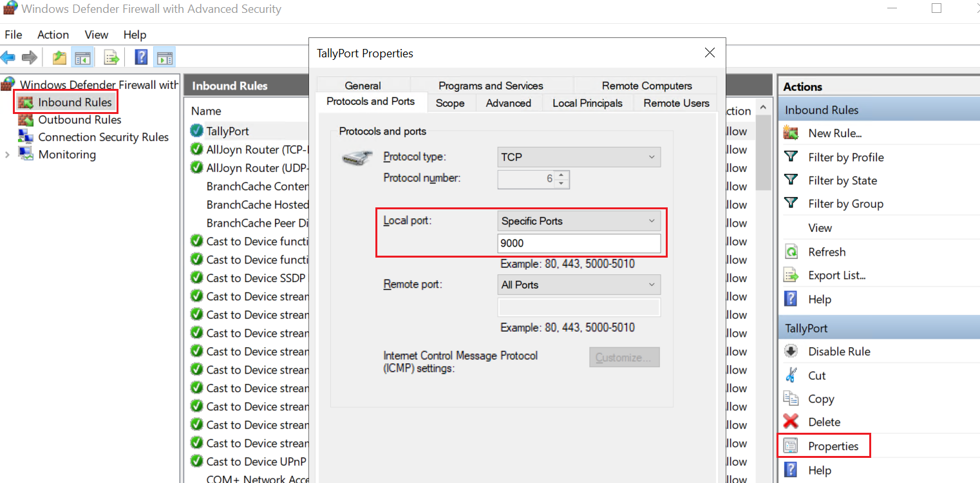Click Properties in the Actions pane
Image resolution: width=980 pixels, height=483 pixels.
pos(833,446)
